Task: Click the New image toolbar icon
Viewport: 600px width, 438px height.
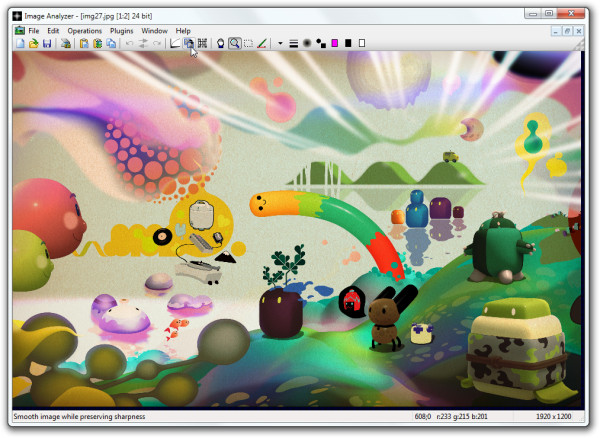Action: point(20,44)
